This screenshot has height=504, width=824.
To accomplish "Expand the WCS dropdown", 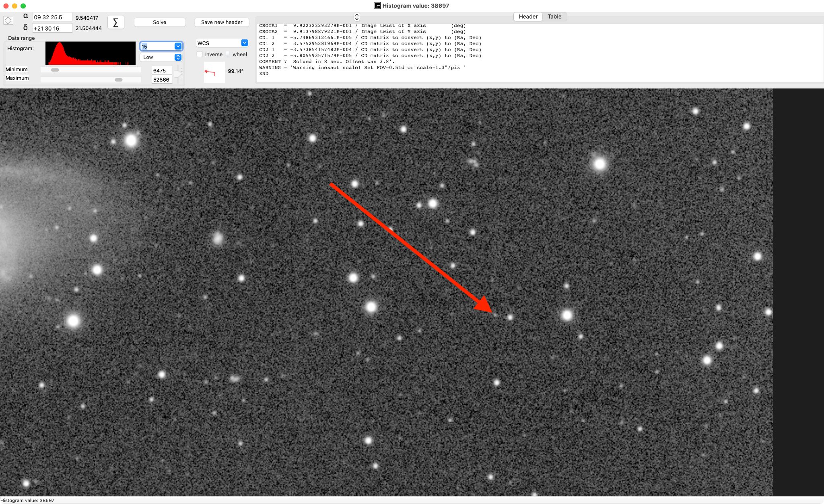I will pyautogui.click(x=244, y=43).
